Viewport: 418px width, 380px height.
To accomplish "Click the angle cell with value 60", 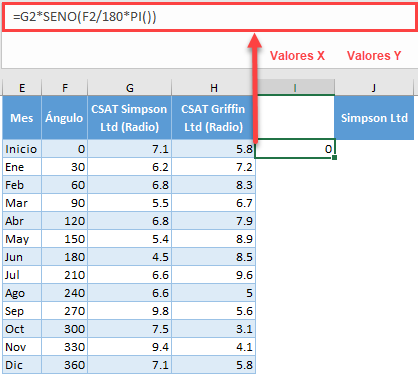I will point(64,185).
